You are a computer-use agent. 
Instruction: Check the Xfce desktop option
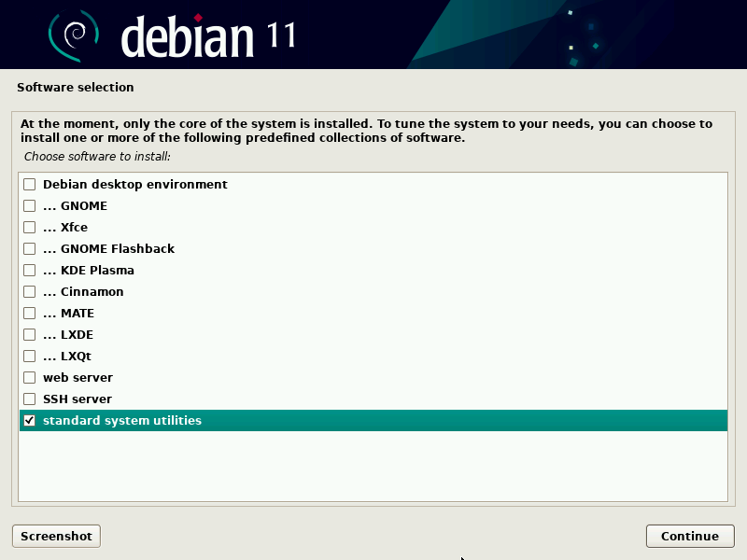point(30,228)
